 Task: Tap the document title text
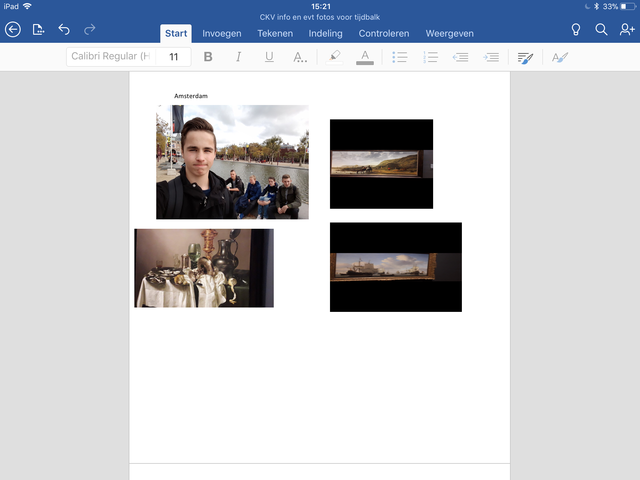tap(320, 17)
